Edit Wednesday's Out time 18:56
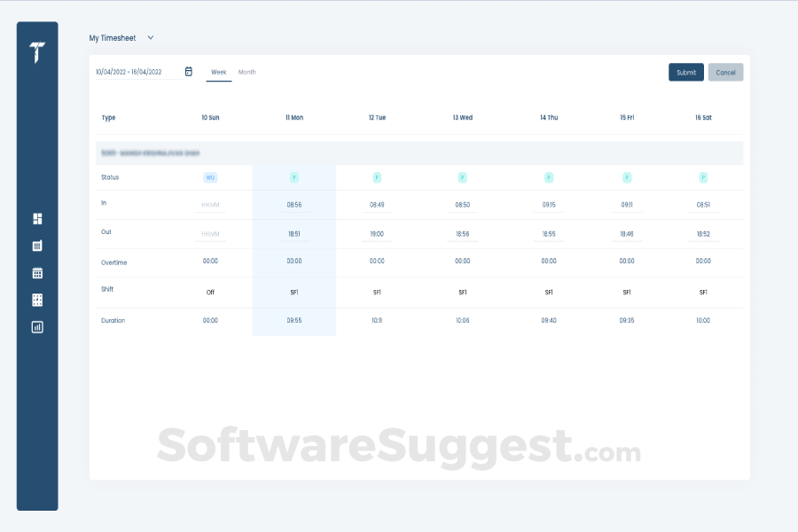Viewport: 798px width, 532px height. pyautogui.click(x=463, y=234)
